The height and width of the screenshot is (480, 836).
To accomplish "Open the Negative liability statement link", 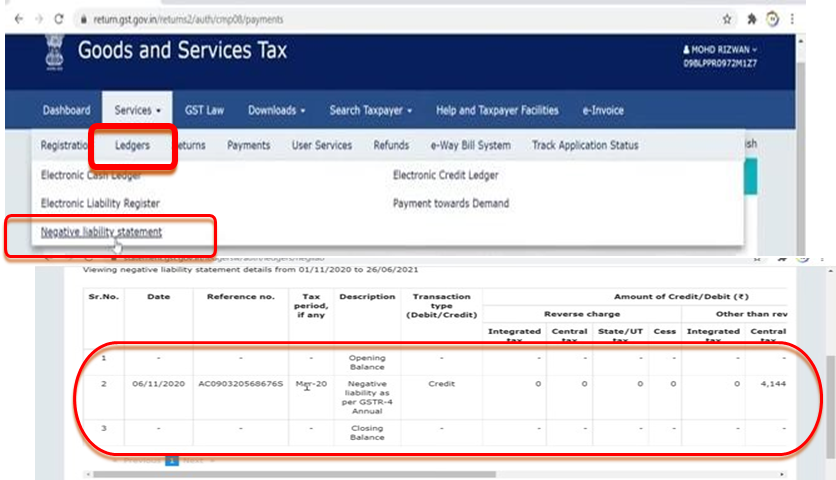I will pyautogui.click(x=101, y=232).
